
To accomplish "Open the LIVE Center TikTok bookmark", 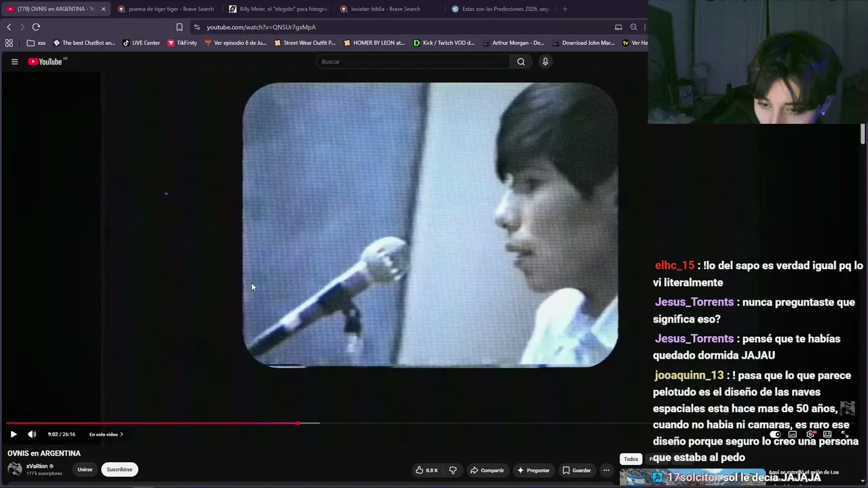I will point(141,43).
